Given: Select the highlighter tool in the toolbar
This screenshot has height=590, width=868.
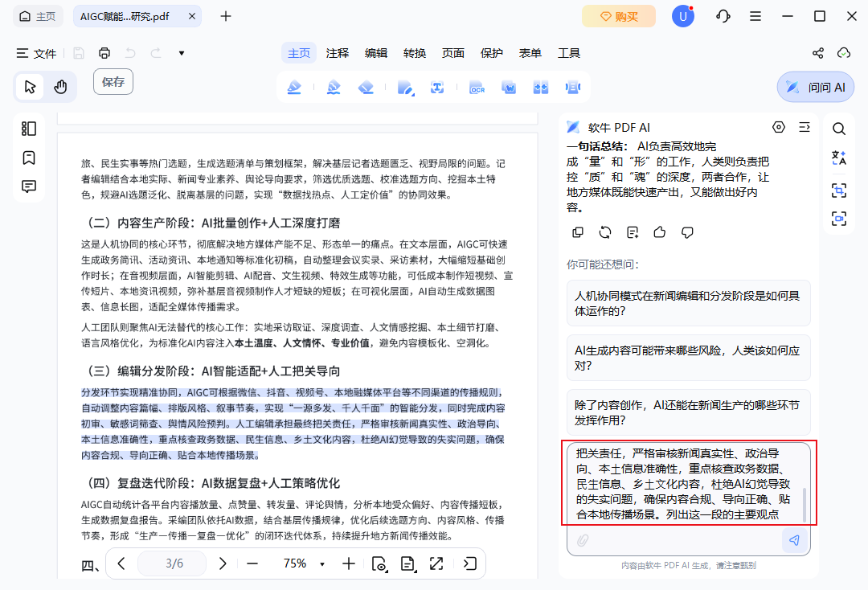Looking at the screenshot, I should click(x=294, y=88).
